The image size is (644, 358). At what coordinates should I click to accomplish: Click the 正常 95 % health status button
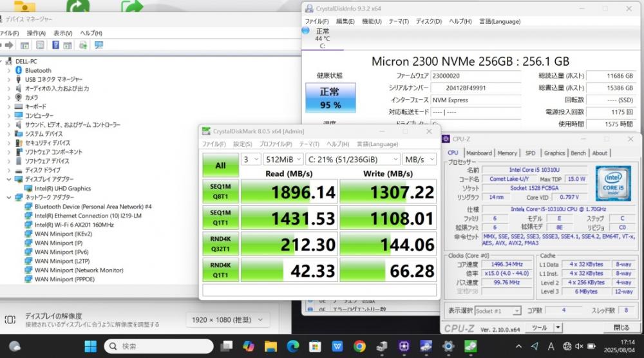pos(330,98)
